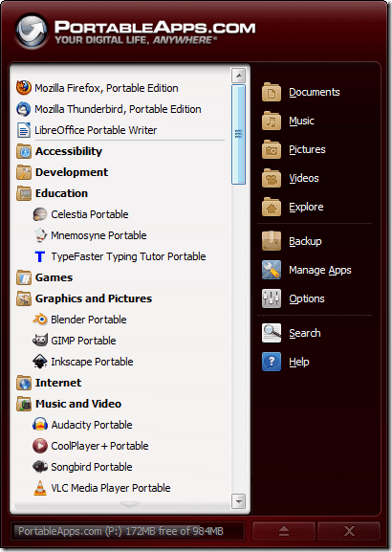Viewport: 392px width, 552px height.
Task: Click the Songbird Portable icon
Action: click(40, 467)
